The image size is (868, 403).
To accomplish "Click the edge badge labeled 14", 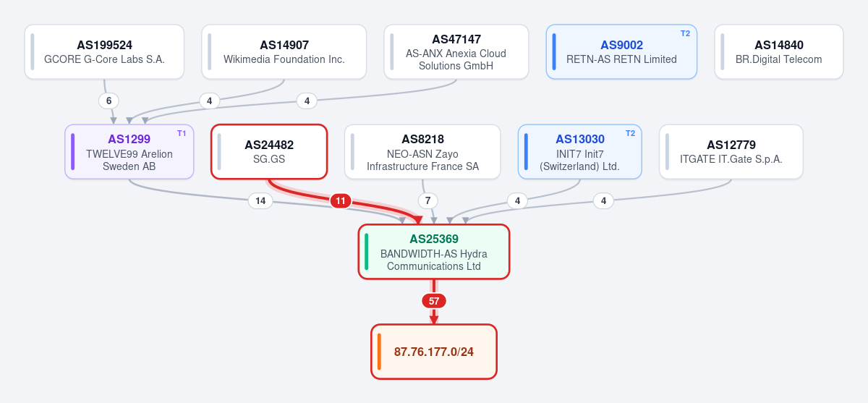I will tap(260, 200).
